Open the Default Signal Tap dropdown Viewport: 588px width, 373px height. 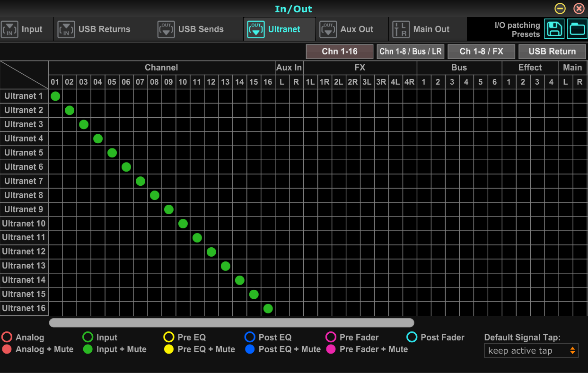[x=531, y=351]
